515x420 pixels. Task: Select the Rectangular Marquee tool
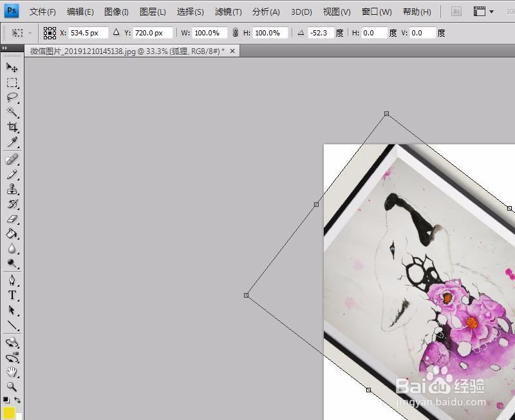click(12, 82)
